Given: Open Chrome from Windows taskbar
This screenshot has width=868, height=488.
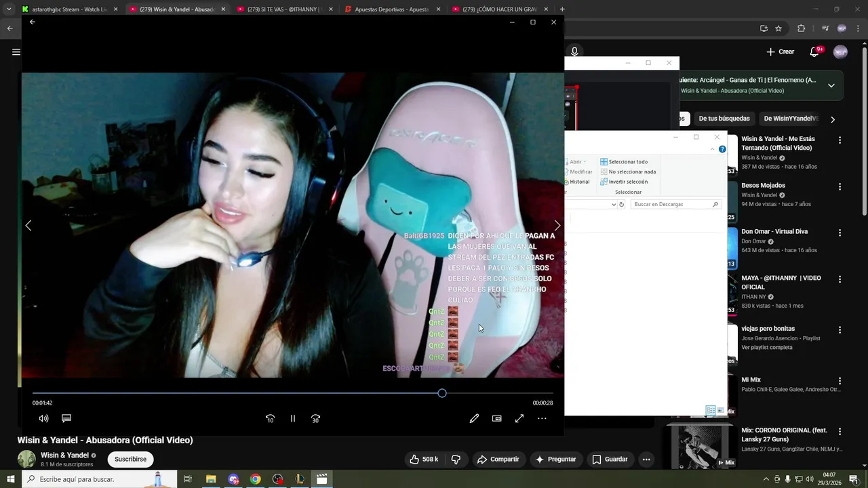Looking at the screenshot, I should [x=255, y=479].
